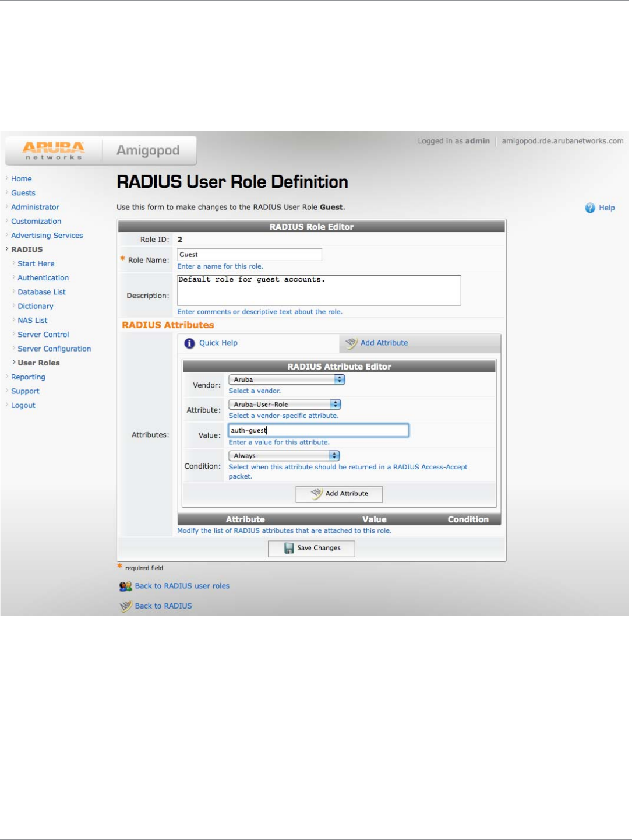Click the Back to RADIUS user roles icon
This screenshot has height=840, width=632.
click(x=126, y=586)
